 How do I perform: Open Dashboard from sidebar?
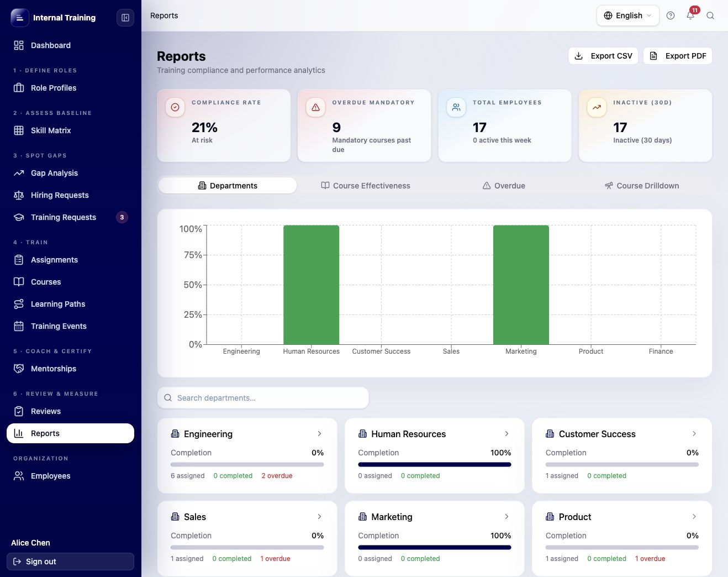point(70,45)
